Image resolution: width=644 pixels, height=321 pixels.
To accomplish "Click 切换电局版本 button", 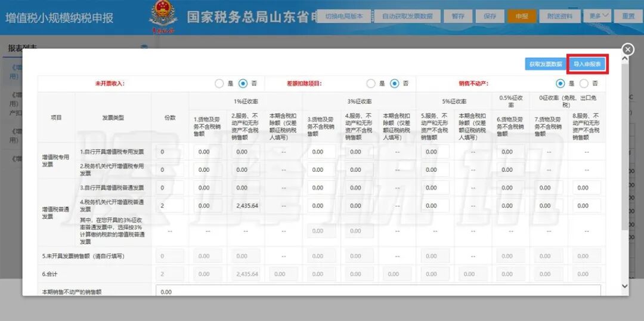I will point(344,16).
